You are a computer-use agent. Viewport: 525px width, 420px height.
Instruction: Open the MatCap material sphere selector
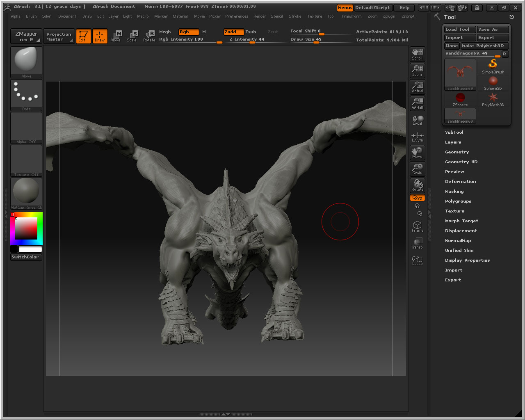pos(26,193)
